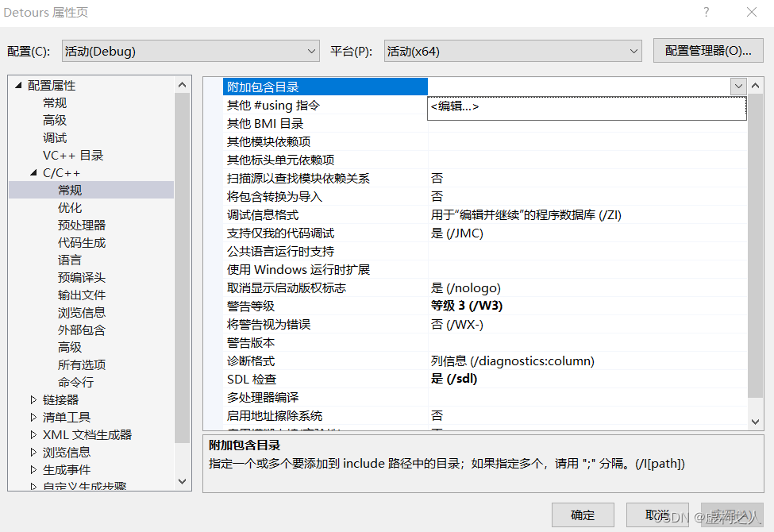Select 常规 under C/C++

(70, 191)
